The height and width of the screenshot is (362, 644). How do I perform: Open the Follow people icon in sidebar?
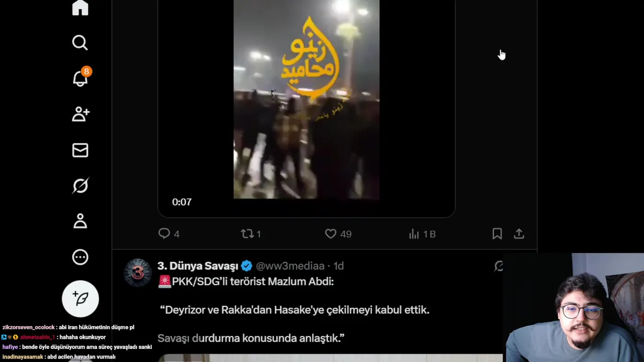pos(80,114)
